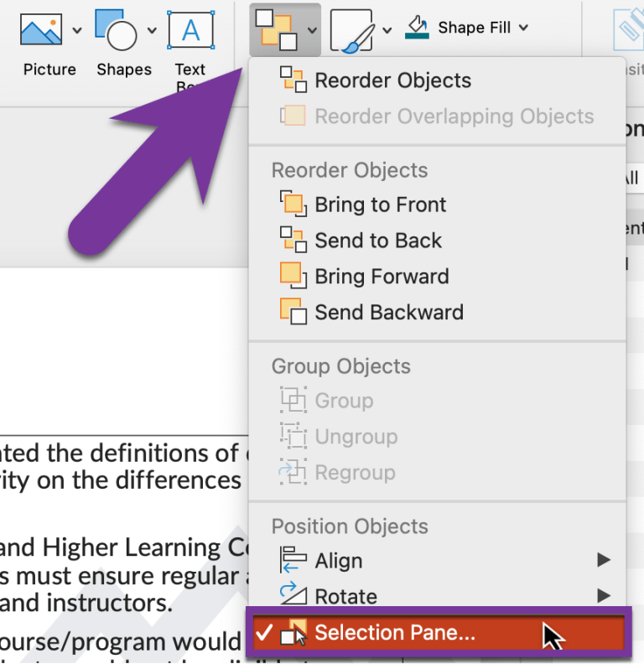The image size is (644, 669).
Task: Click the Picture label under the icon
Action: click(49, 69)
